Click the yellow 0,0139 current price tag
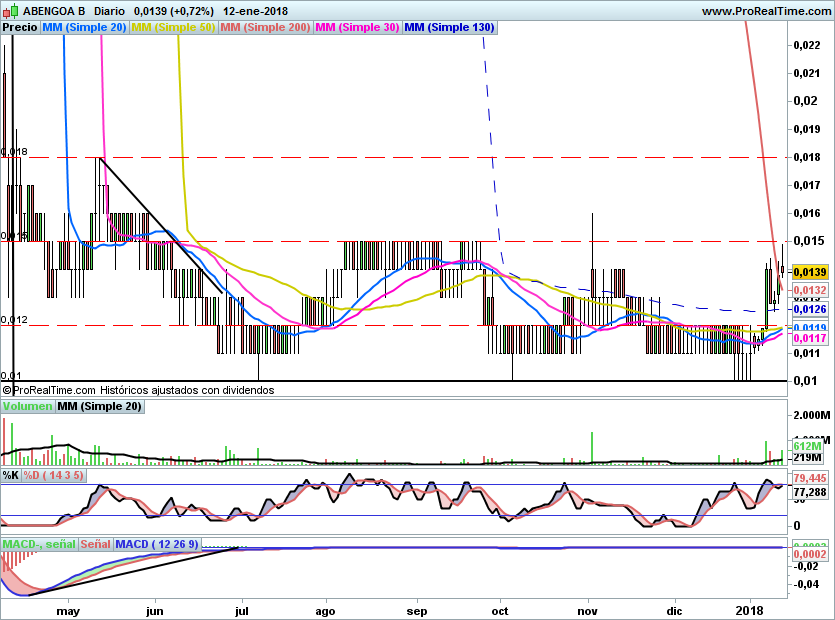 coord(809,272)
